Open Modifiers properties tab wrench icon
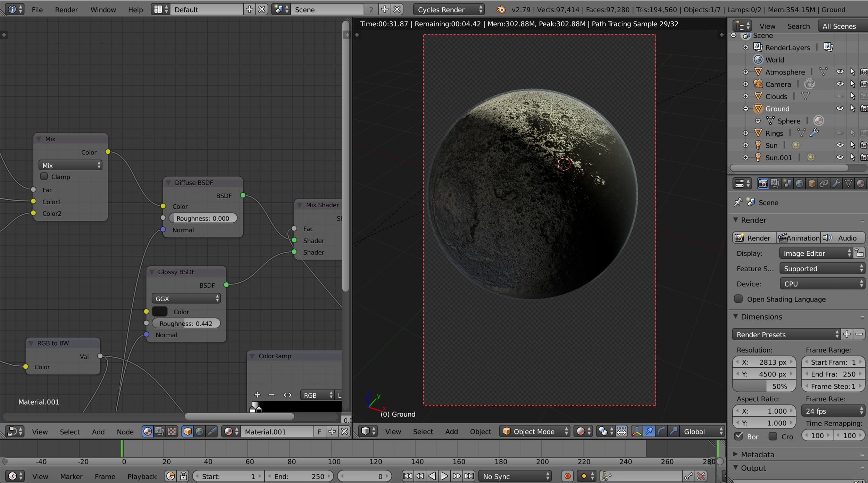 (836, 183)
